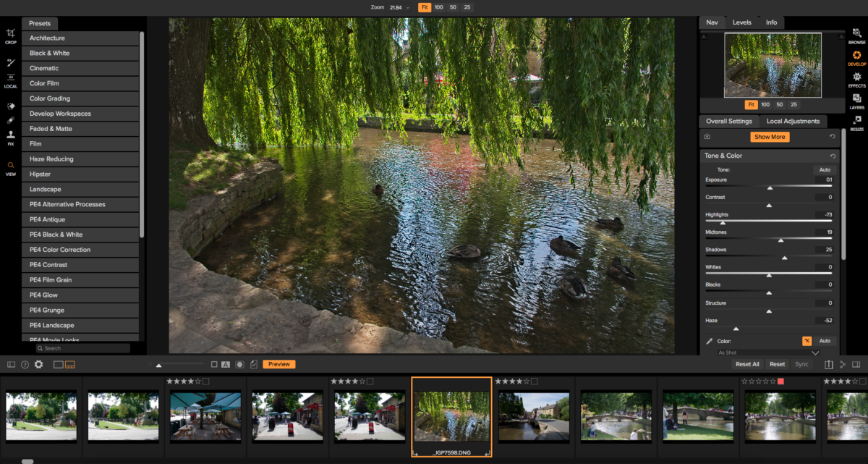Set top zoom to Fit
Viewport: 868px width, 464px height.
point(425,7)
